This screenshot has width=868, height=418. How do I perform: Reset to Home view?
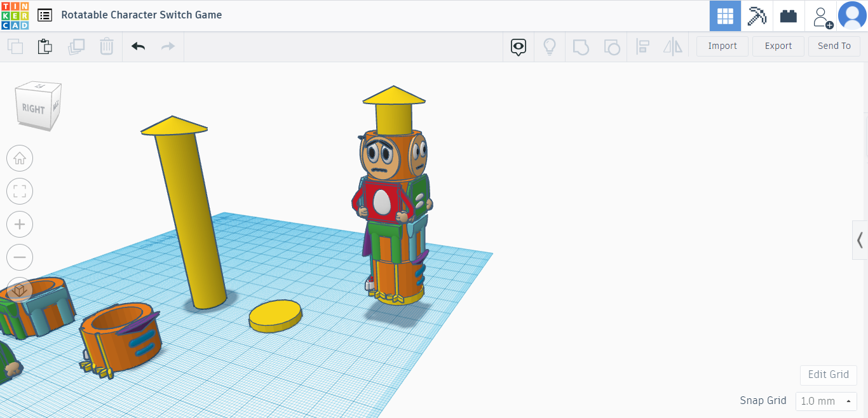[20, 158]
